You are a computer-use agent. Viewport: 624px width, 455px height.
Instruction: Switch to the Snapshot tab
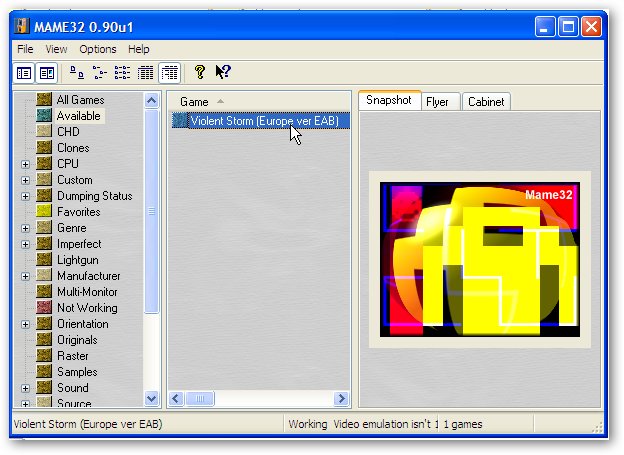(389, 100)
